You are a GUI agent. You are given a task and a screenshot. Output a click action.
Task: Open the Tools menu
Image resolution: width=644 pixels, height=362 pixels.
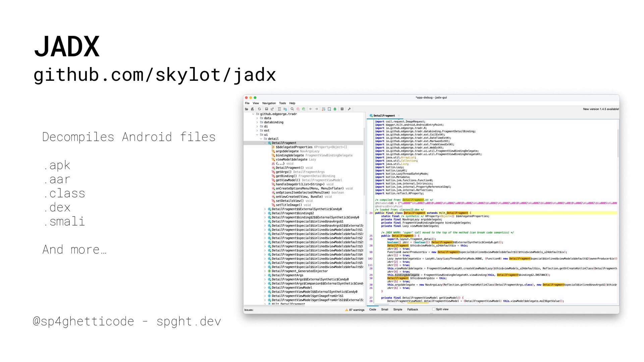tap(282, 103)
